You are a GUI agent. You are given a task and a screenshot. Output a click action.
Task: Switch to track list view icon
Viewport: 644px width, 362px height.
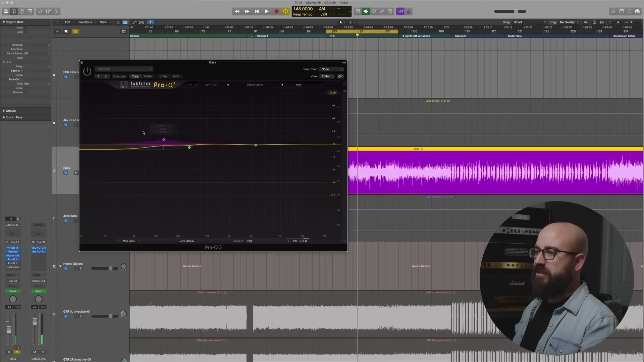pos(125,22)
